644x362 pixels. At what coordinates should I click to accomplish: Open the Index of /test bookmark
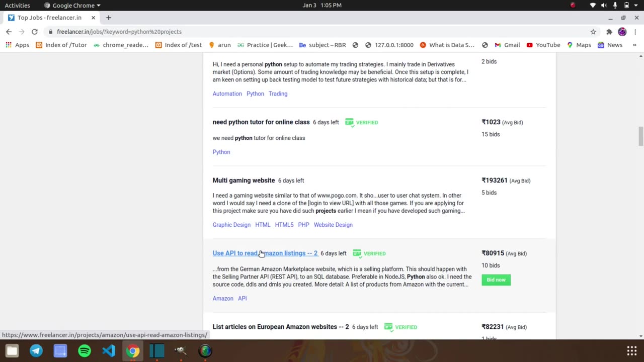(x=179, y=45)
